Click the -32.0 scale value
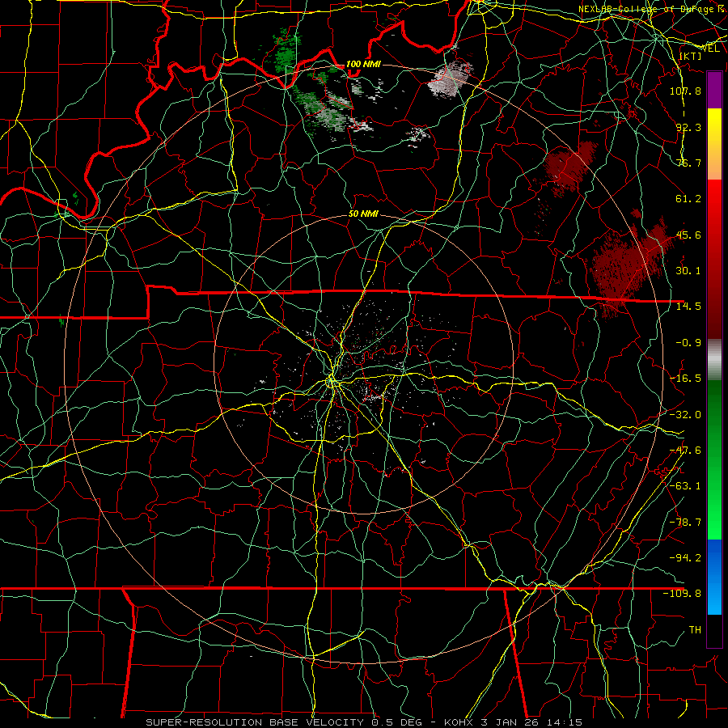This screenshot has height=728, width=728. [x=685, y=415]
